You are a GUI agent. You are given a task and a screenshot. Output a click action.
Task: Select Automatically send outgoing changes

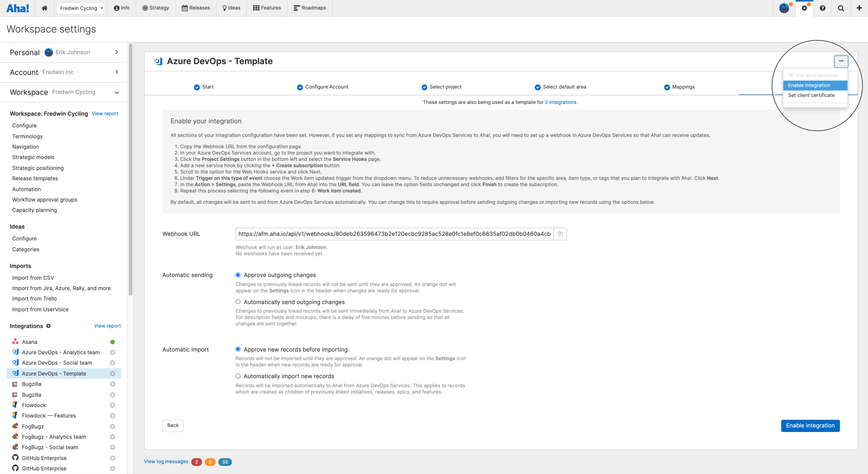(x=238, y=302)
